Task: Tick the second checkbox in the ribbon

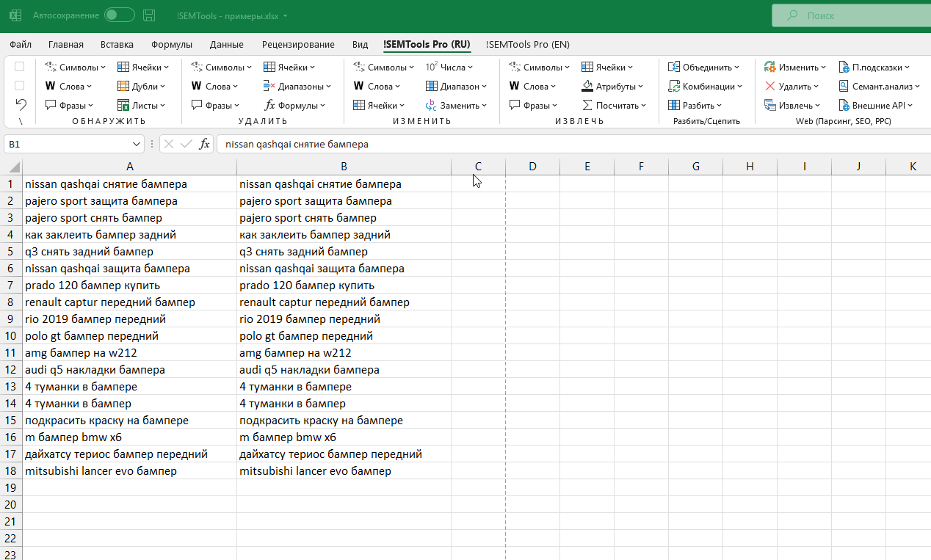Action: click(x=20, y=86)
